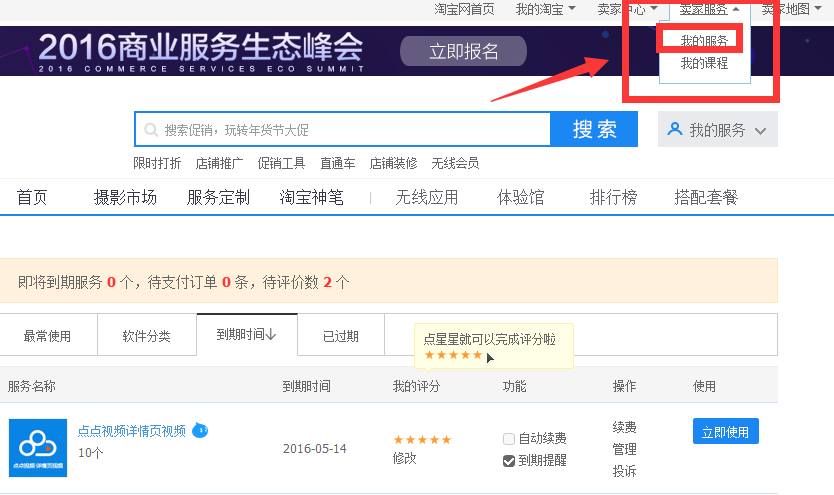The image size is (834, 495).
Task: Click the 服务名称 column header
Action: (31, 386)
